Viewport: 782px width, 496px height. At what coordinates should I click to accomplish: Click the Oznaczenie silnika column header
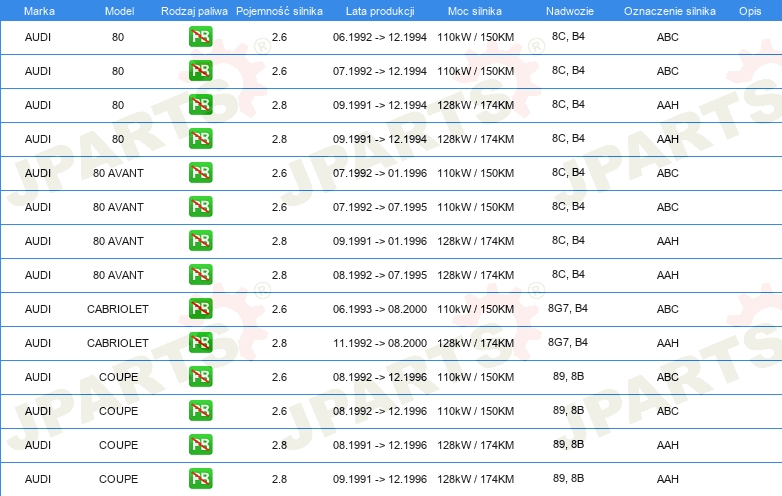pyautogui.click(x=670, y=11)
